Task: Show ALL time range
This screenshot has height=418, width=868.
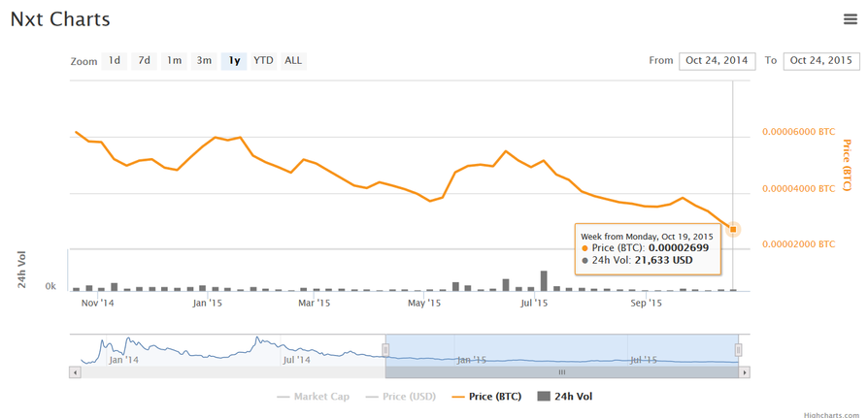Action: click(293, 61)
